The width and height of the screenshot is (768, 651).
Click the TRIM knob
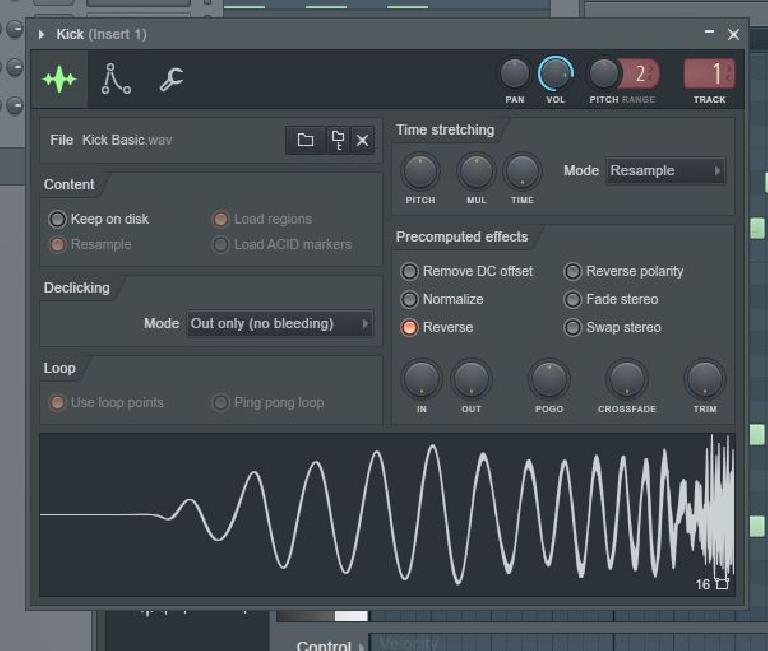click(704, 379)
